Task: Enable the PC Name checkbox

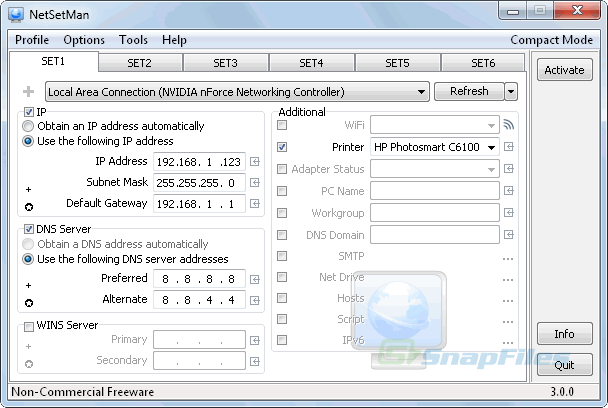Action: [282, 191]
